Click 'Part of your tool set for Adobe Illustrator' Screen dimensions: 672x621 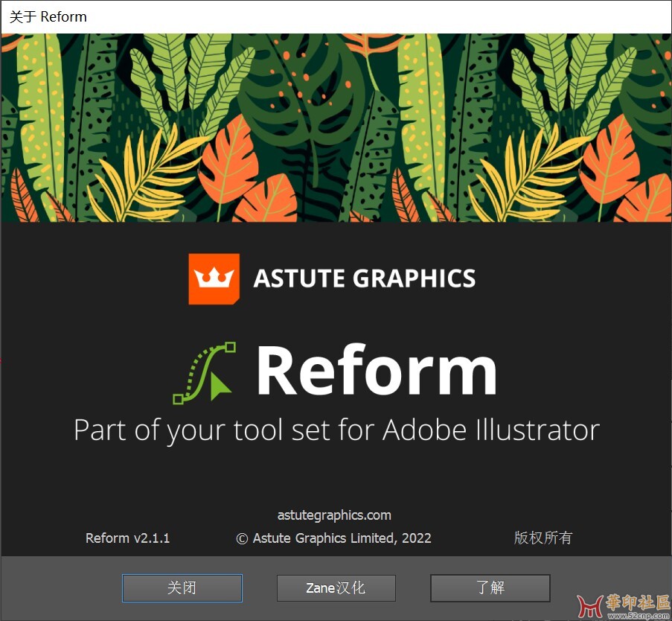pyautogui.click(x=337, y=430)
